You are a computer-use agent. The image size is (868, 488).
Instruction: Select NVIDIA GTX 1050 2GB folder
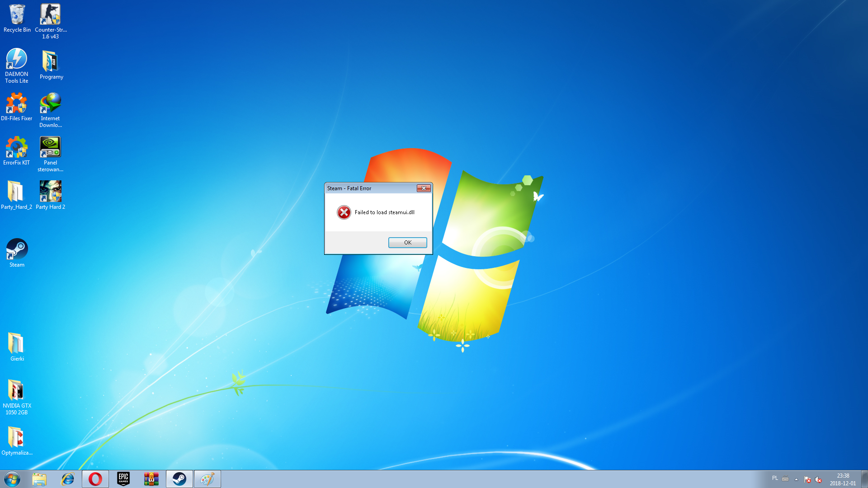point(16,391)
